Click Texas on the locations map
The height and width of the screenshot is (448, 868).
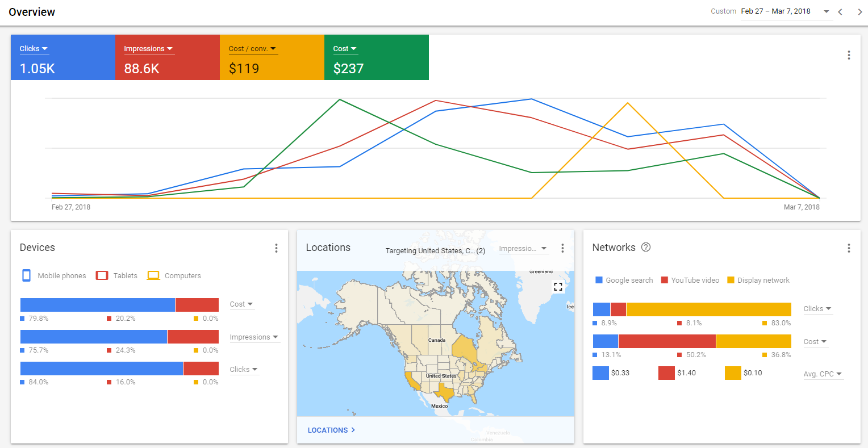coord(445,391)
